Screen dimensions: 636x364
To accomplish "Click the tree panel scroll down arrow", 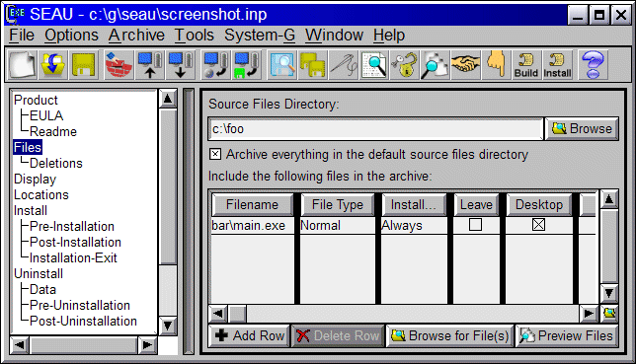I will pos(168,326).
